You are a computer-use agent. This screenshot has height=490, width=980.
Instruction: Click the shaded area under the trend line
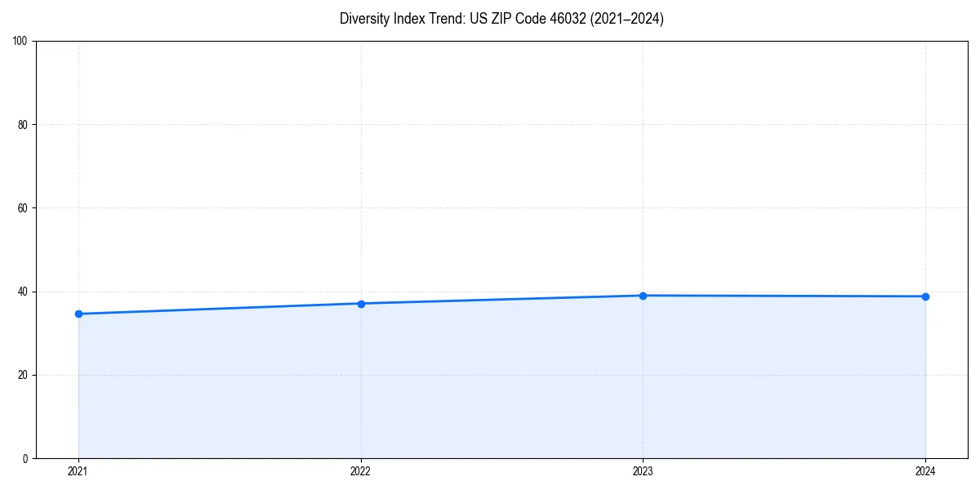[490, 384]
